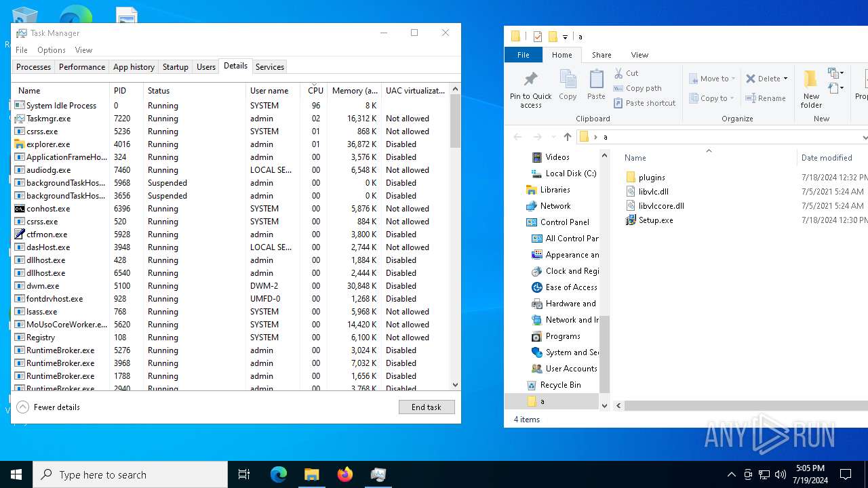Sort processes by User name column

[x=273, y=90]
